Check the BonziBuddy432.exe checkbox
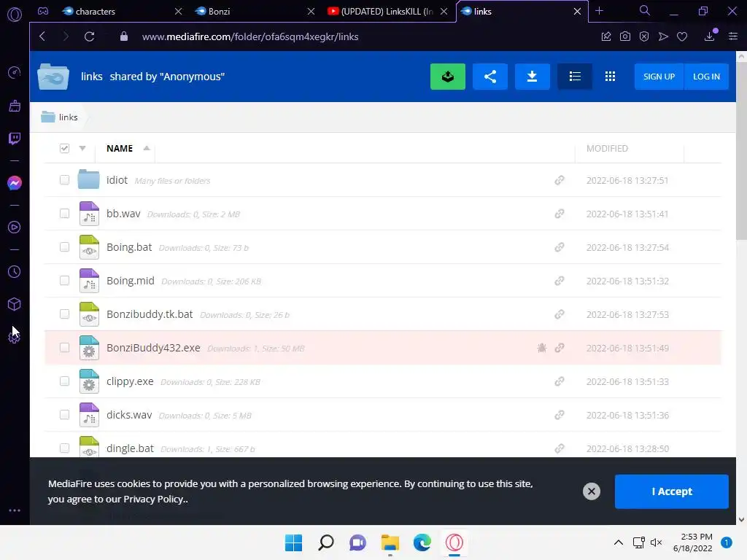747x560 pixels. pos(64,348)
